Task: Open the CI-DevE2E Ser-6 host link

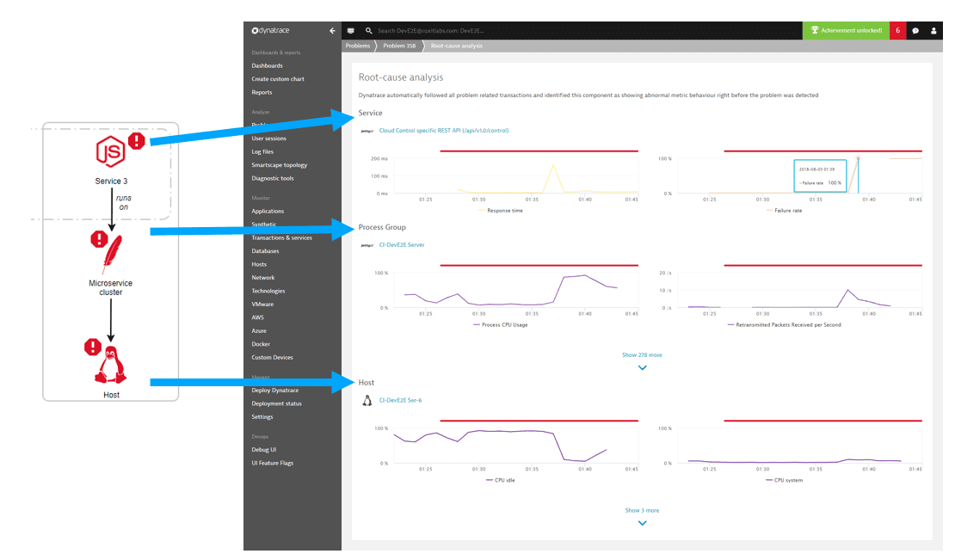Action: 400,401
